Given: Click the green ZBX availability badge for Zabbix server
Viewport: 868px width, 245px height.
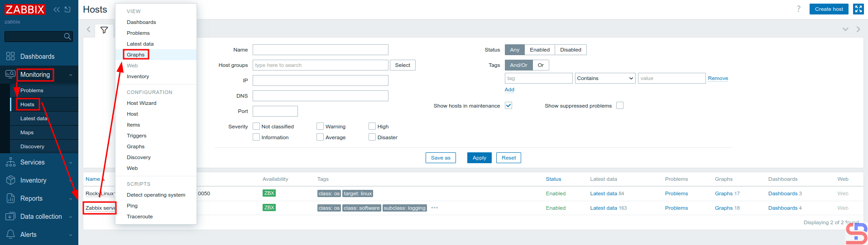Looking at the screenshot, I should coord(269,207).
